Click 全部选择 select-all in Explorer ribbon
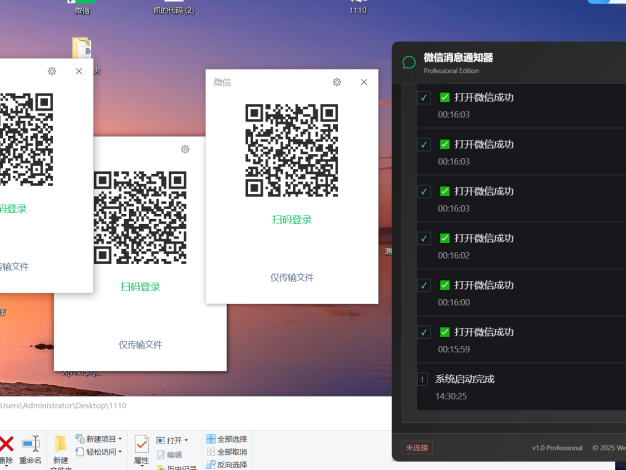This screenshot has height=470, width=626. pyautogui.click(x=227, y=439)
